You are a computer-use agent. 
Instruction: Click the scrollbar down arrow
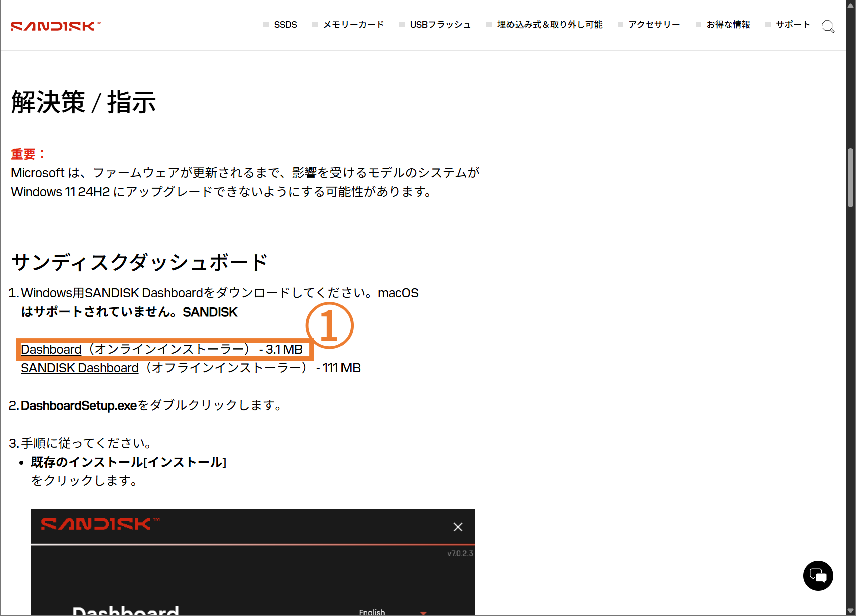pyautogui.click(x=850, y=610)
